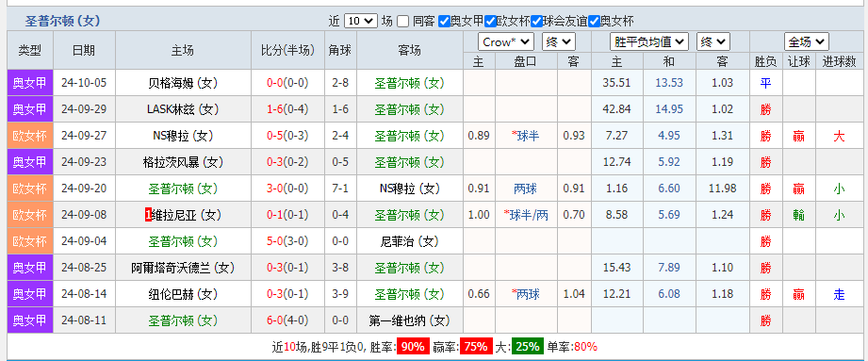Open away team 第一维也纳 (女)

[x=410, y=320]
